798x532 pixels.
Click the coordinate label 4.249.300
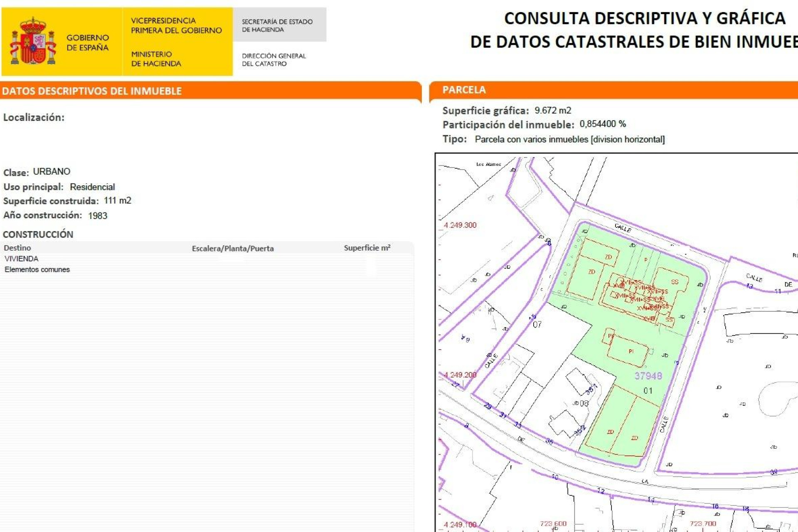[461, 225]
